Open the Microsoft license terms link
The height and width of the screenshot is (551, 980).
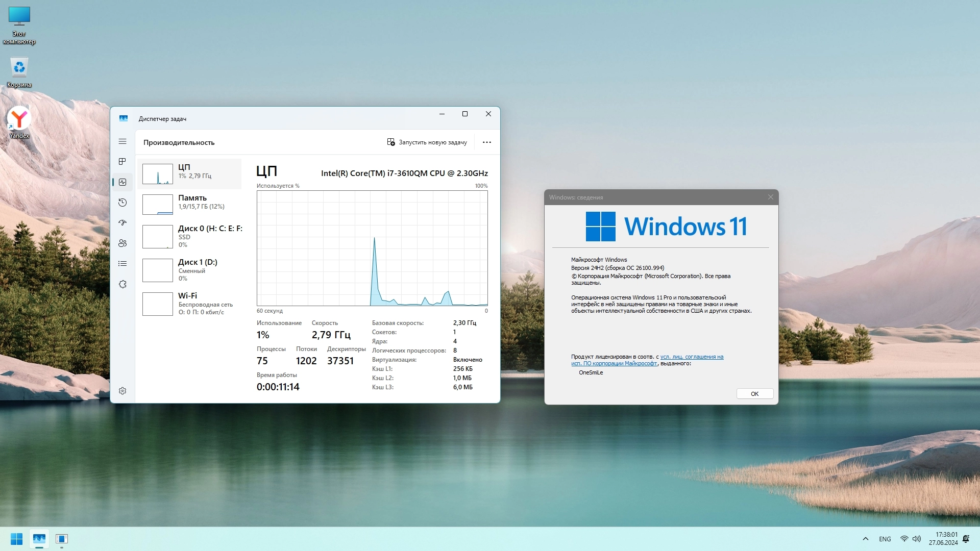tap(691, 357)
